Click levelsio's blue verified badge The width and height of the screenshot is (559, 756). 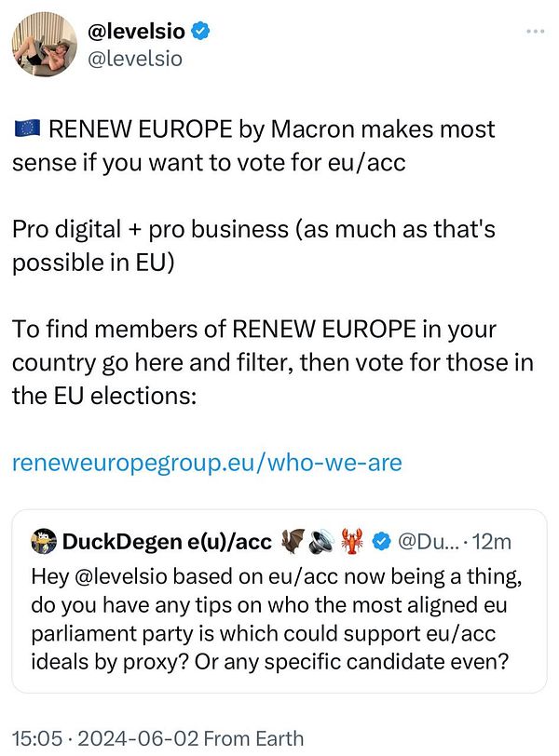(200, 32)
